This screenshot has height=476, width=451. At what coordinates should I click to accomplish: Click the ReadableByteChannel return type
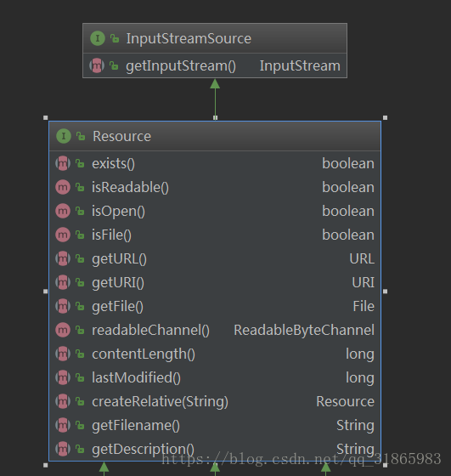(304, 330)
